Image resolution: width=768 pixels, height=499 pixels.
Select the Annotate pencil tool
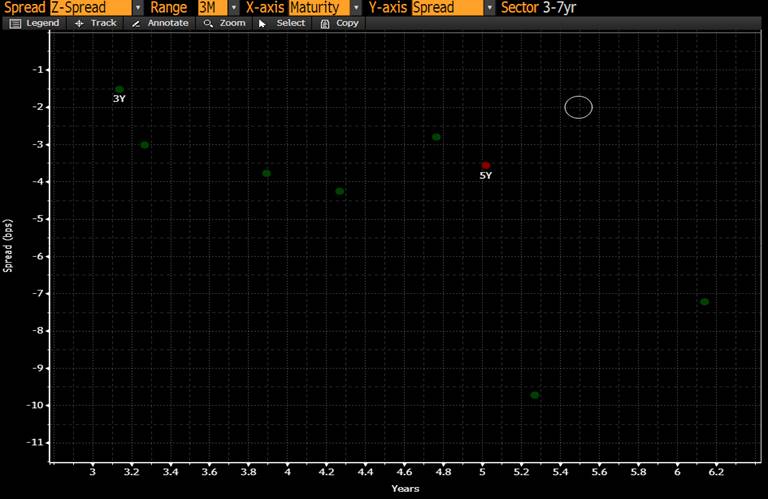(x=136, y=24)
